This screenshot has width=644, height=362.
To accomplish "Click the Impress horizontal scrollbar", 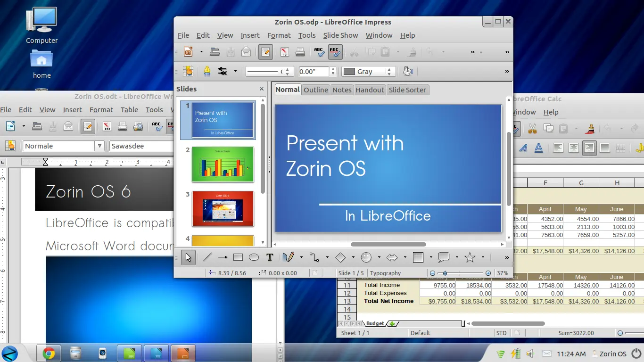I will [388, 244].
